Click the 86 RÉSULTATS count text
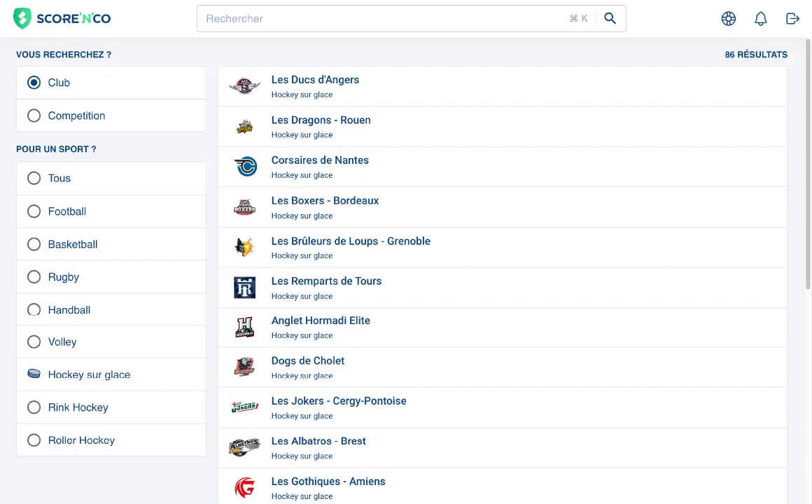The image size is (812, 504). coord(756,55)
